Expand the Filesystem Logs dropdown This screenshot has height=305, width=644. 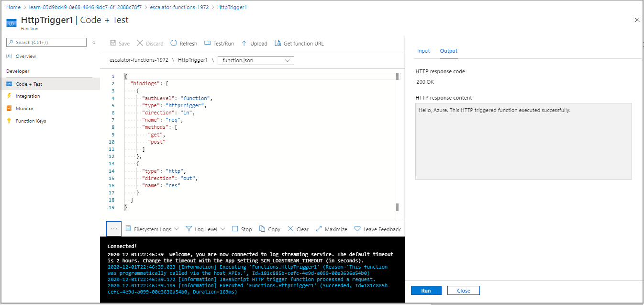[152, 229]
